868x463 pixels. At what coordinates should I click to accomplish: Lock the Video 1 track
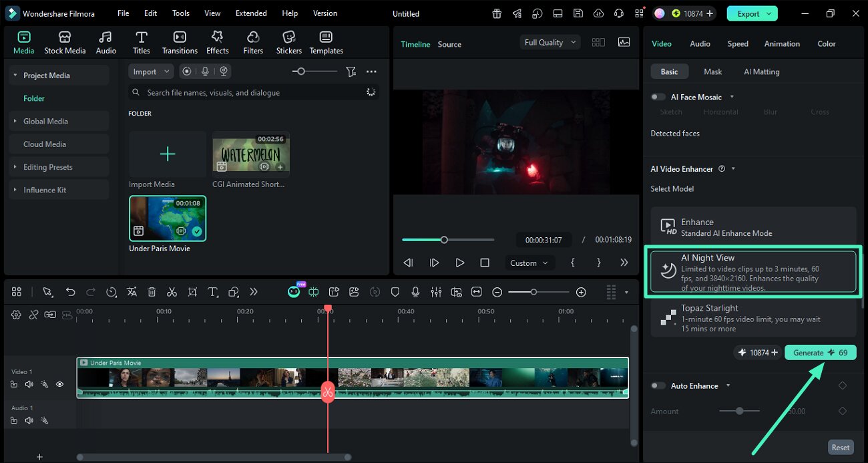click(13, 384)
